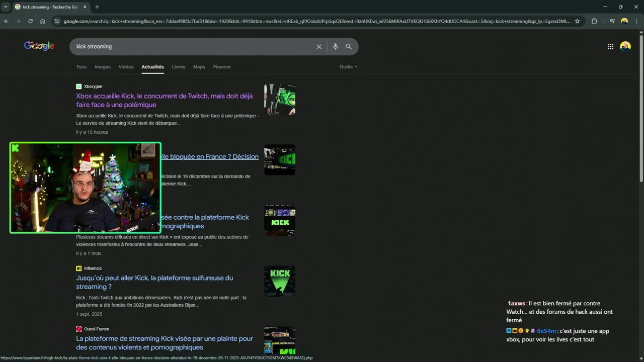Open the Google apps grid
The height and width of the screenshot is (362, 644).
[x=610, y=47]
